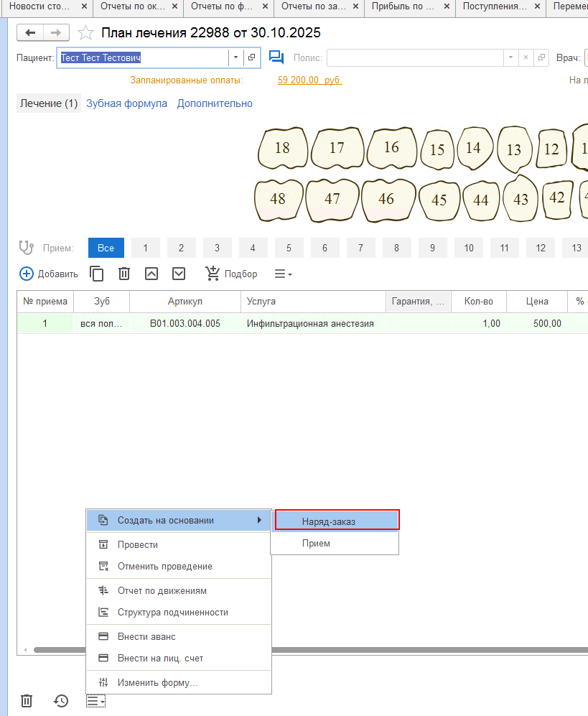Viewport: 588px width, 716px height.
Task: Select Внести аванс menu item
Action: 179,636
